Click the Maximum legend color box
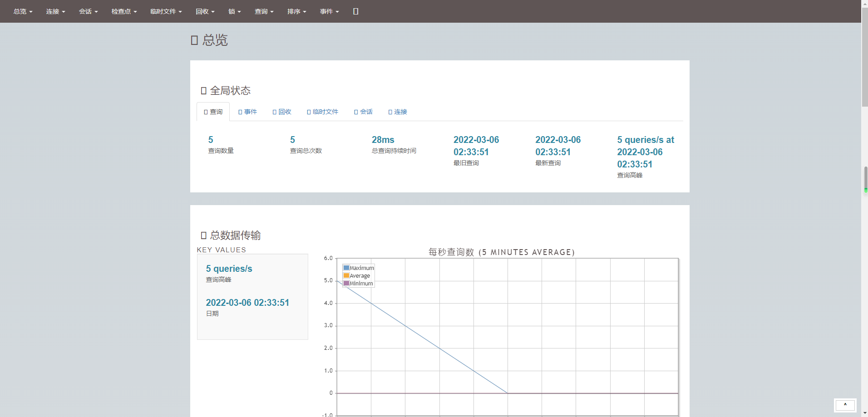 point(346,268)
